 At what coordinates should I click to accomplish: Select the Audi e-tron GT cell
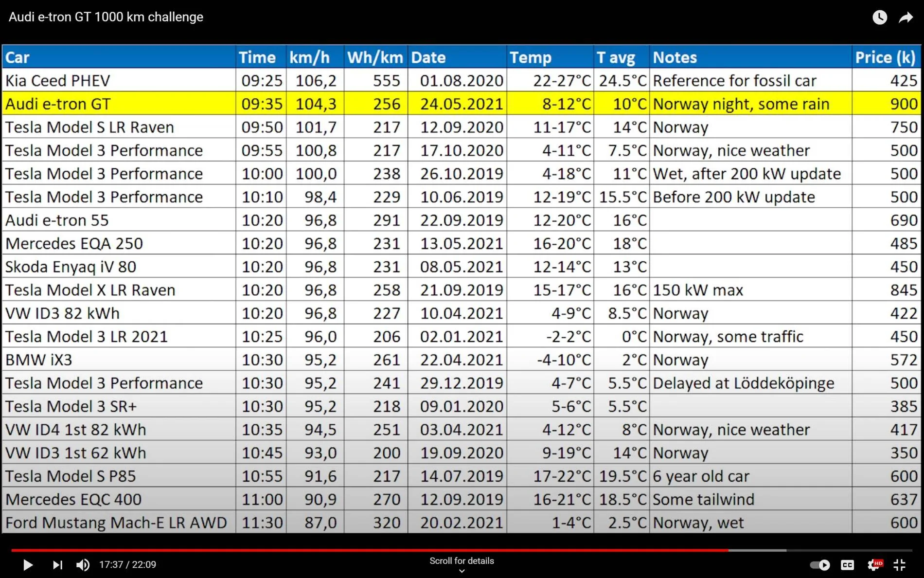(119, 104)
